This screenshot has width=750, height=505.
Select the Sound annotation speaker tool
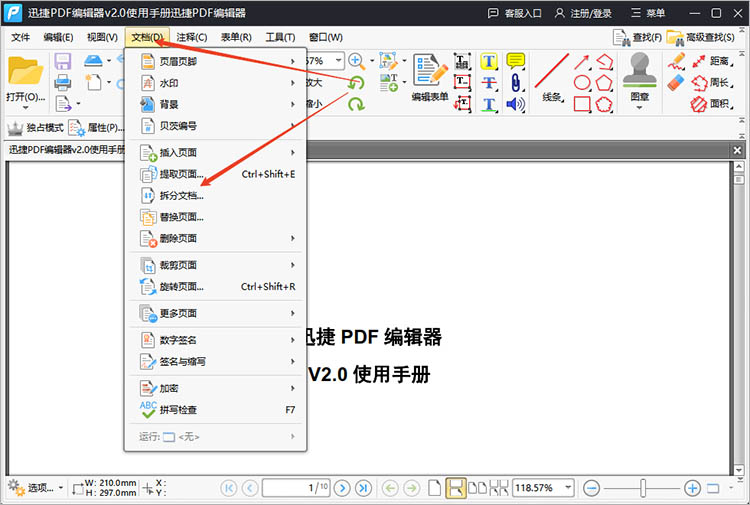coord(515,104)
